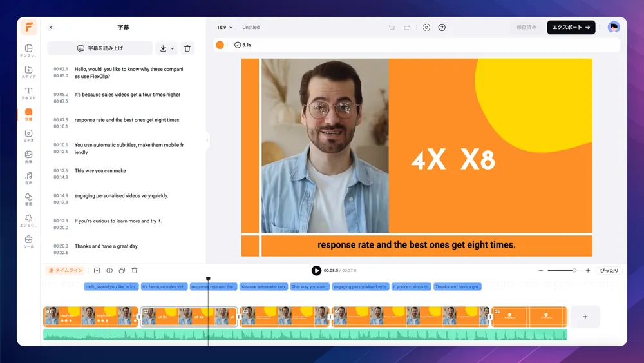Click the undo arrow in top bar

tap(392, 28)
